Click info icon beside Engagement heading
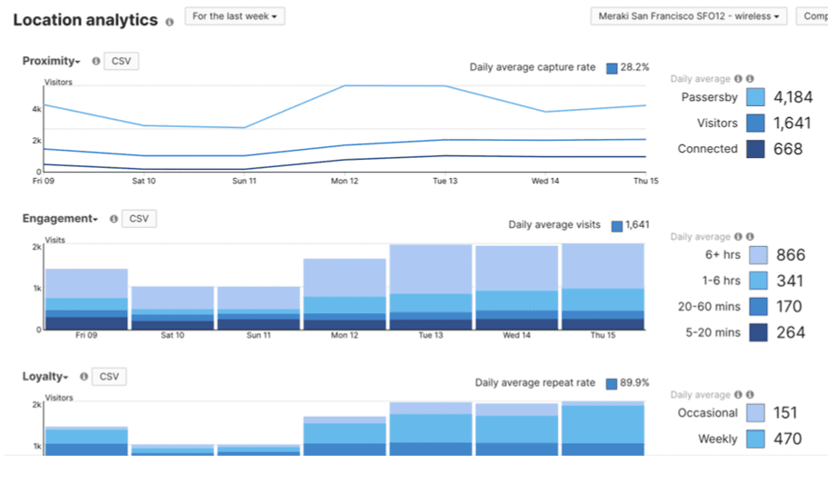This screenshot has width=828, height=504. tap(114, 219)
